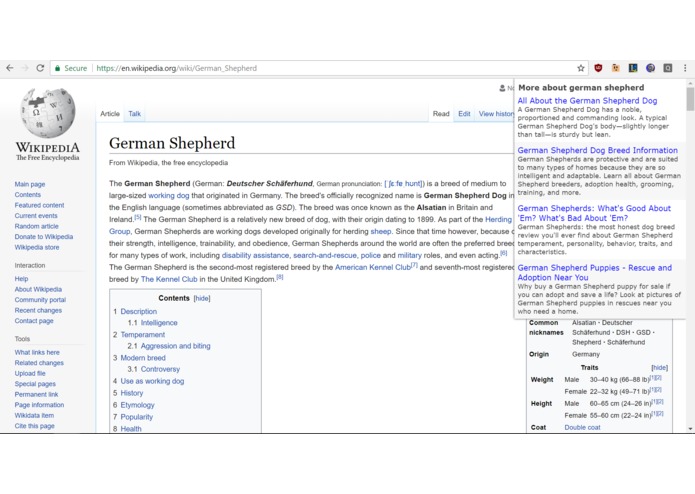Hide the Contents box via [hide]
The width and height of the screenshot is (695, 494).
tap(202, 299)
